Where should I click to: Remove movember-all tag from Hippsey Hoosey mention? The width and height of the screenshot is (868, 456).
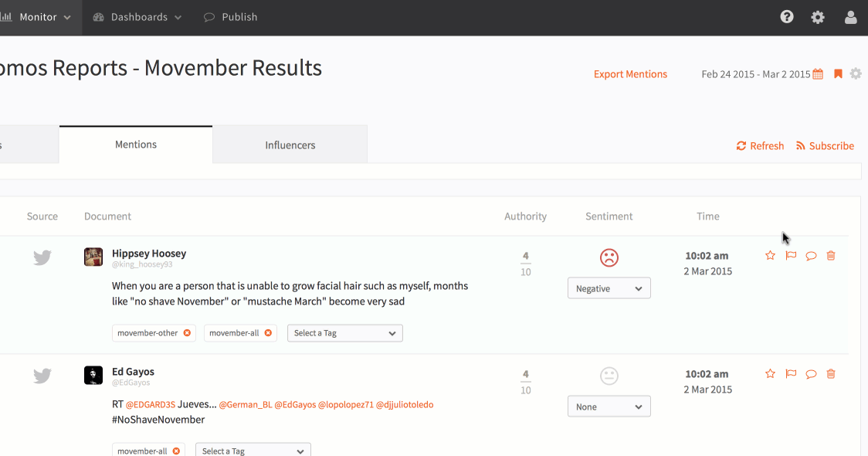[x=268, y=333]
